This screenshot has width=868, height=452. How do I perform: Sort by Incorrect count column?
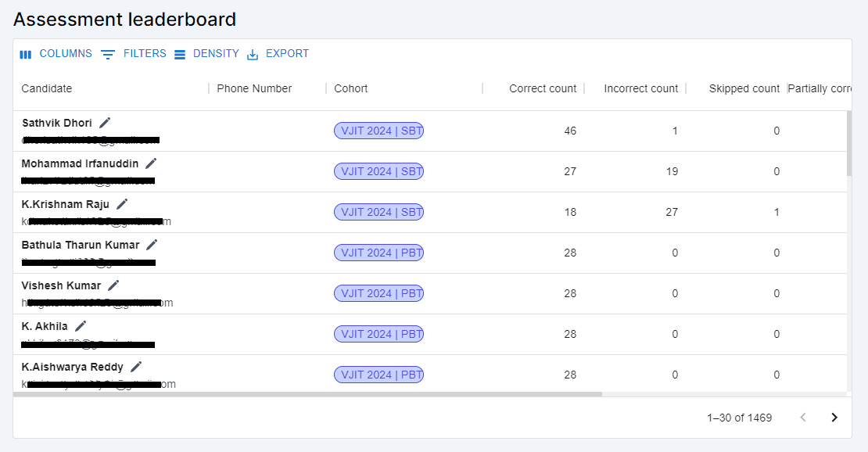coord(640,88)
